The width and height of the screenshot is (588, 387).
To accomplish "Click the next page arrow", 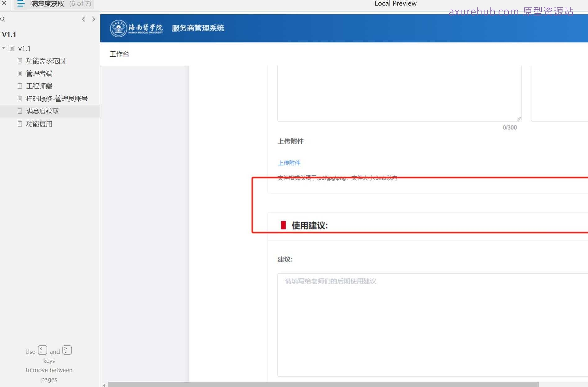I will click(x=93, y=19).
